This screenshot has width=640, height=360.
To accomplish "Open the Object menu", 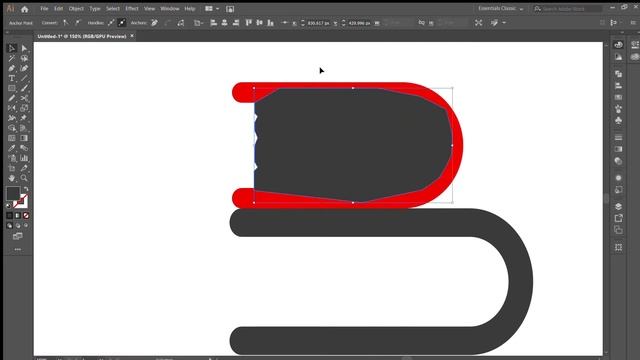I will tap(76, 9).
